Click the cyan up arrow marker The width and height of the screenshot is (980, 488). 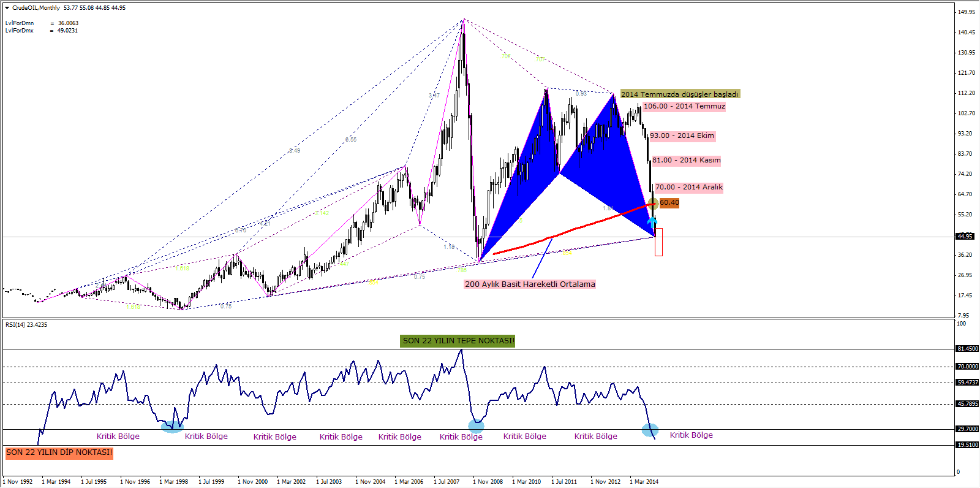(653, 220)
